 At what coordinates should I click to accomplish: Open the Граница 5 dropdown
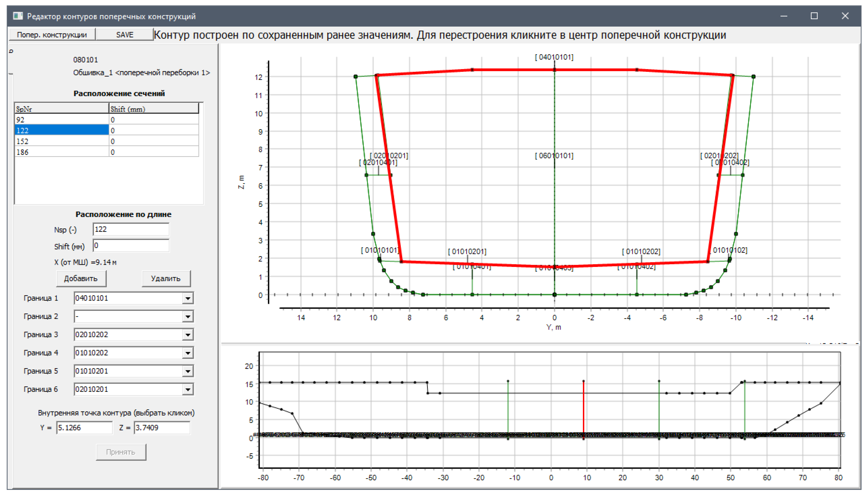click(188, 371)
